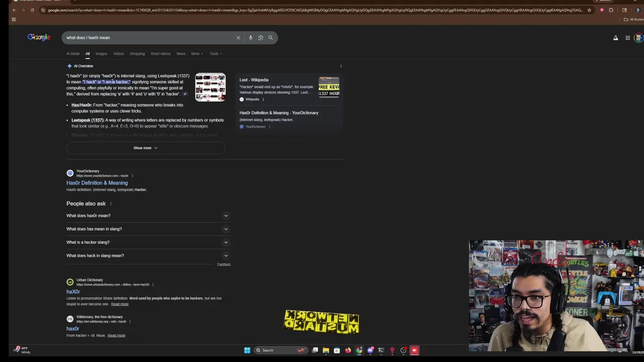Screen dimensions: 644x362
Task: Open the Google account avatar
Action: pyautogui.click(x=639, y=38)
